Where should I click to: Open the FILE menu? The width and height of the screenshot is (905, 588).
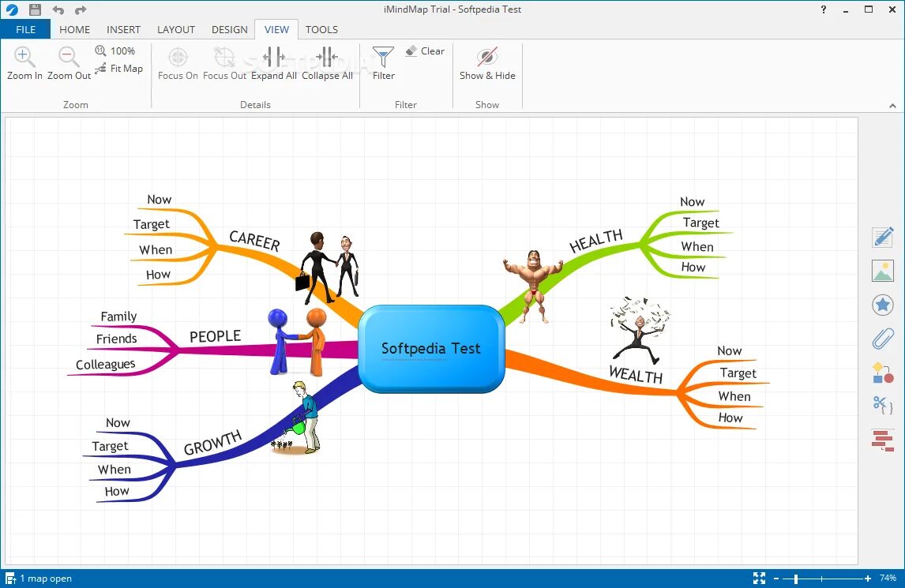point(25,29)
